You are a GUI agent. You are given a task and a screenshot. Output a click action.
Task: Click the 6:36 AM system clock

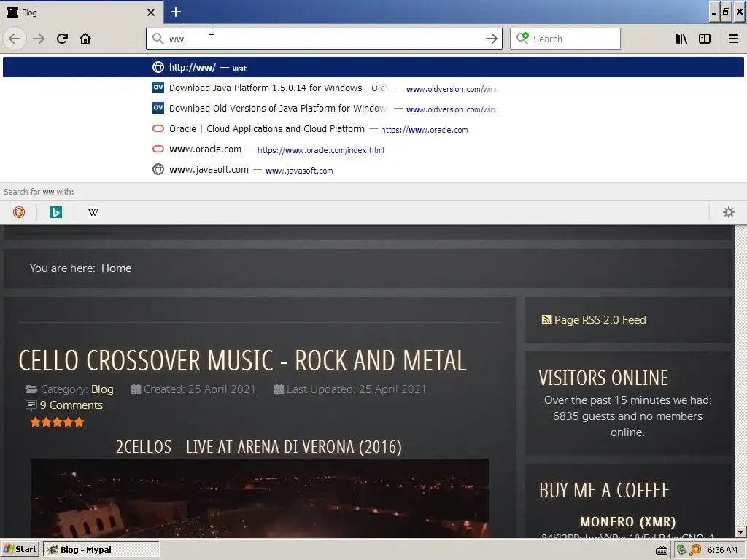coord(722,550)
